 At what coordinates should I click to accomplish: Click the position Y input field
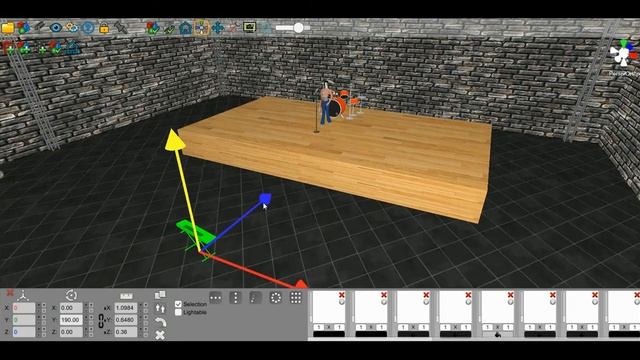pyautogui.click(x=24, y=320)
